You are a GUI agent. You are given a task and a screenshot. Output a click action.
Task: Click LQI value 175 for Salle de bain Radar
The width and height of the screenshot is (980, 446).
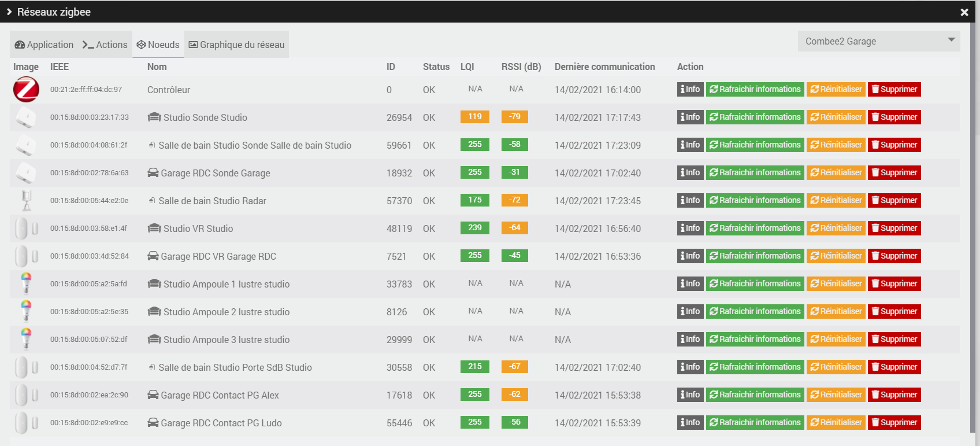(475, 200)
